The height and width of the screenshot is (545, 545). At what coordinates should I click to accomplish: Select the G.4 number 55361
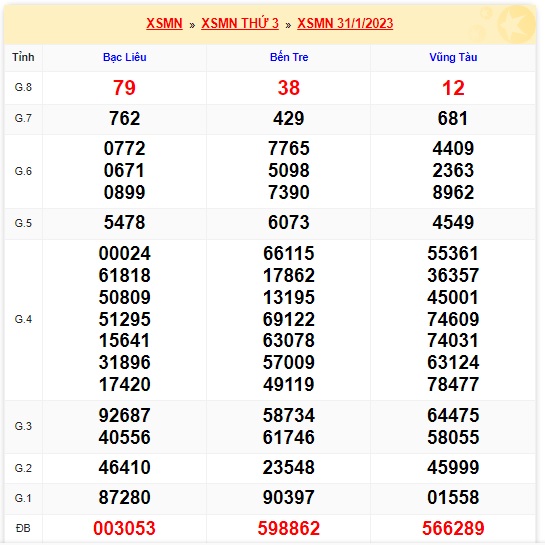(x=453, y=253)
